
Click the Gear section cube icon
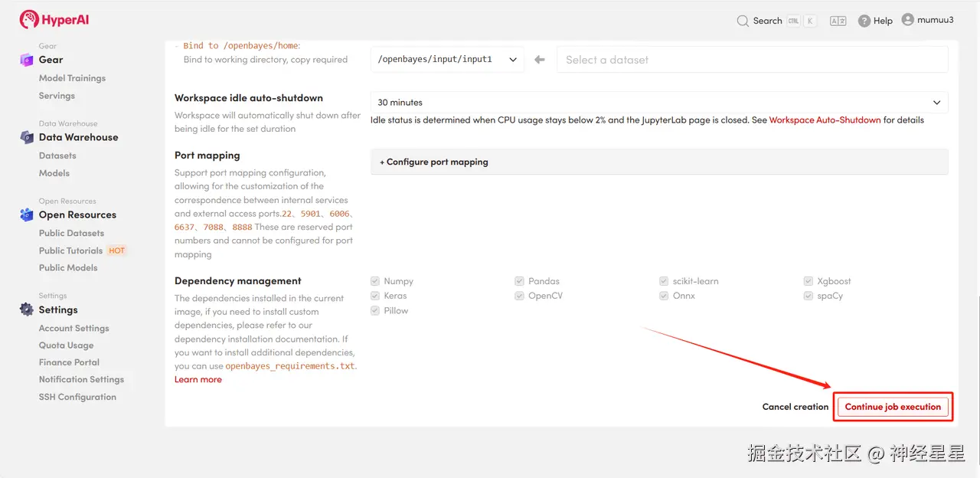(x=27, y=60)
